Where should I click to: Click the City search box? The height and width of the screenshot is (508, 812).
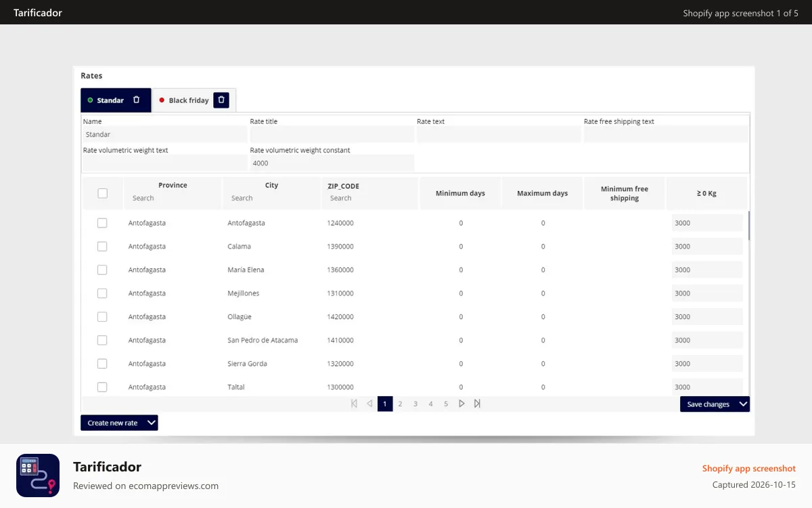pyautogui.click(x=271, y=198)
